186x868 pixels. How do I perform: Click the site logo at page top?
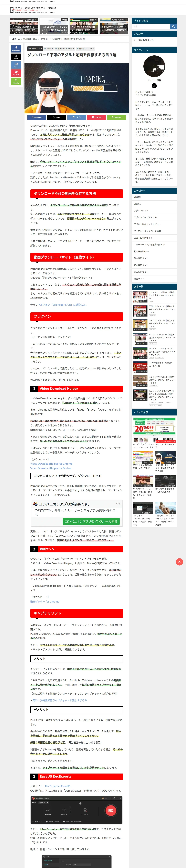[x=33, y=10]
